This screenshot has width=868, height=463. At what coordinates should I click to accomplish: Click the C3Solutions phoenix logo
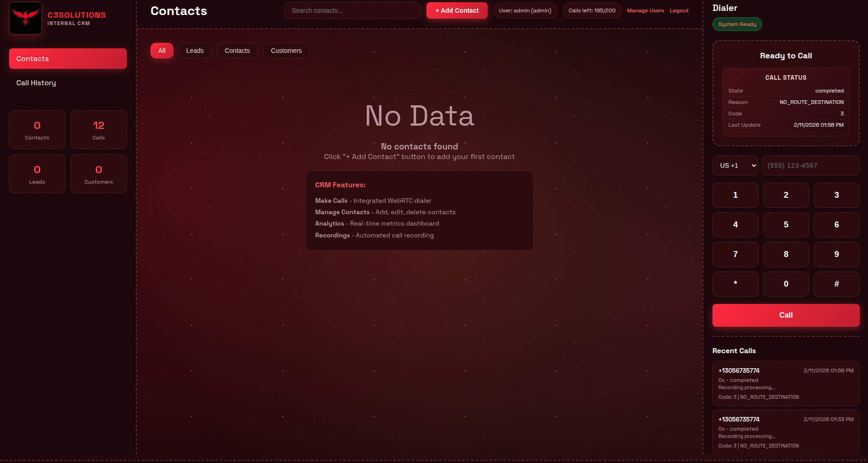25,18
